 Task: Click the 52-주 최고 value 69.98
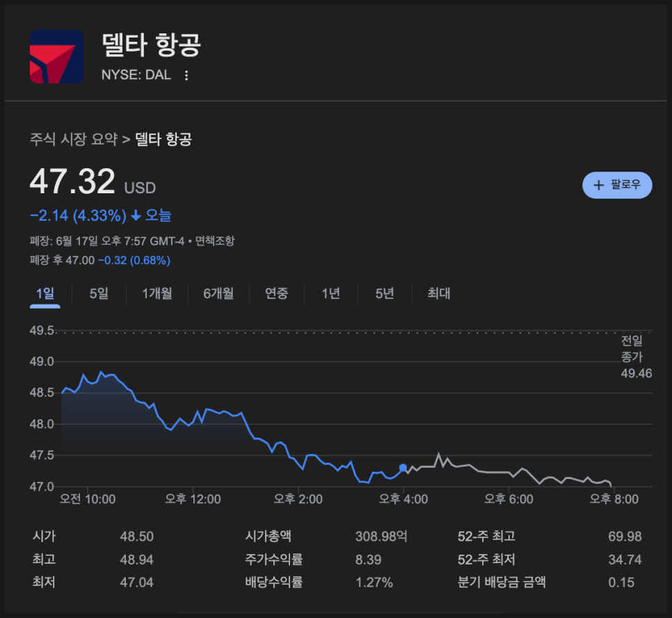pos(625,537)
